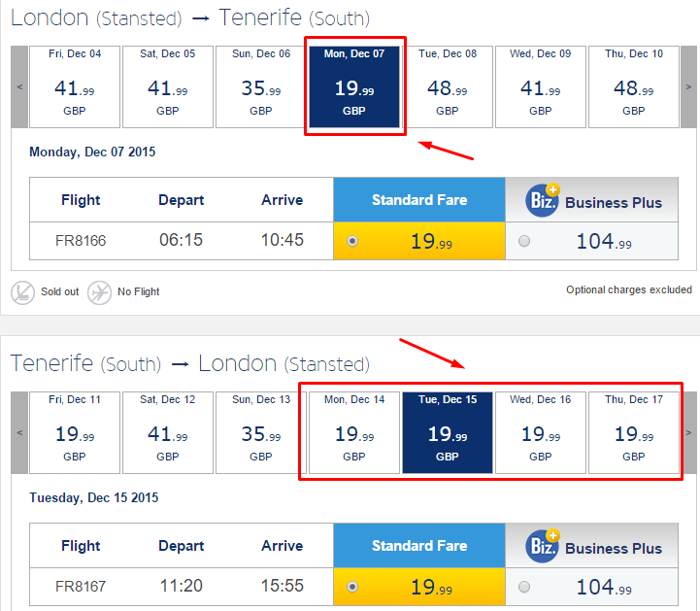This screenshot has height=611, width=700.
Task: Select Business Plus radio for flight FR8167
Action: 524,587
